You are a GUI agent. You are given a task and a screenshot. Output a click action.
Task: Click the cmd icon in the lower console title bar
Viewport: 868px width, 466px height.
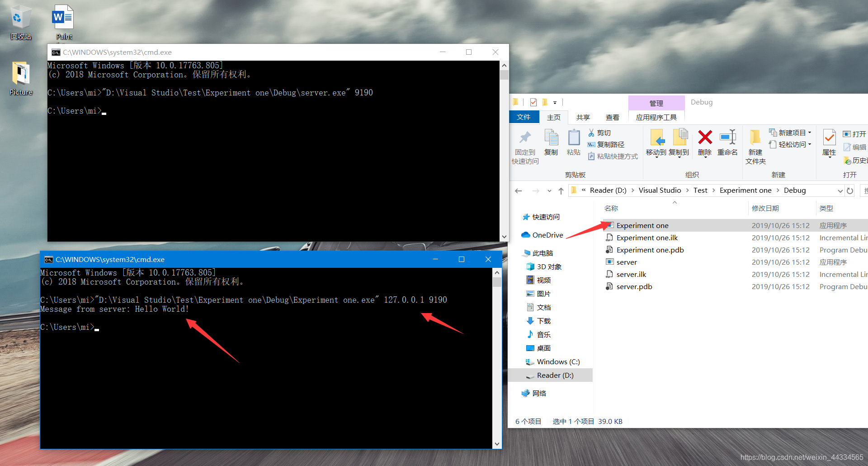48,260
